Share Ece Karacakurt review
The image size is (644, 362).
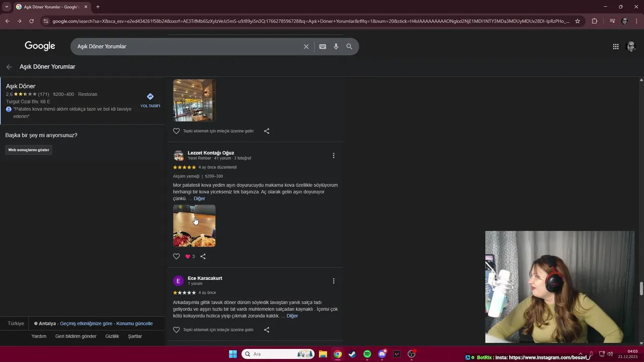tap(267, 330)
